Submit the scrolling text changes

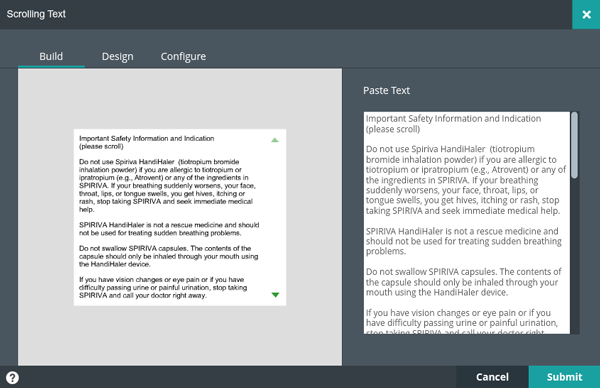click(x=564, y=377)
